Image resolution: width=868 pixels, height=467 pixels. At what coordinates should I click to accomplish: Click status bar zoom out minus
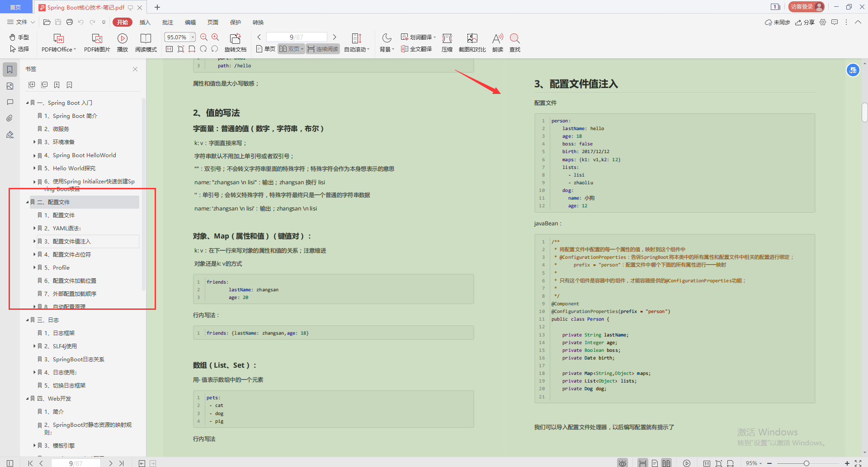(x=769, y=463)
